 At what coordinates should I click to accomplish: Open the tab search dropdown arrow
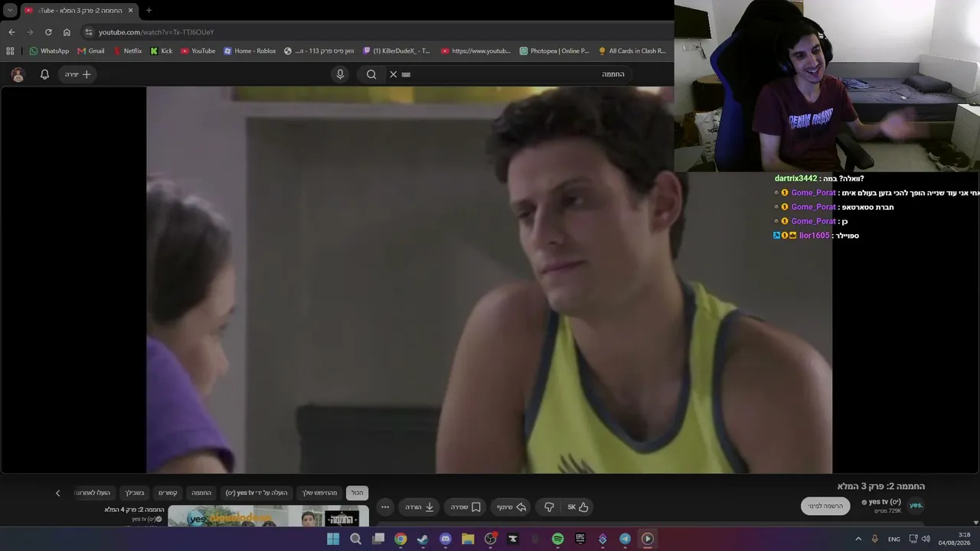[x=10, y=11]
